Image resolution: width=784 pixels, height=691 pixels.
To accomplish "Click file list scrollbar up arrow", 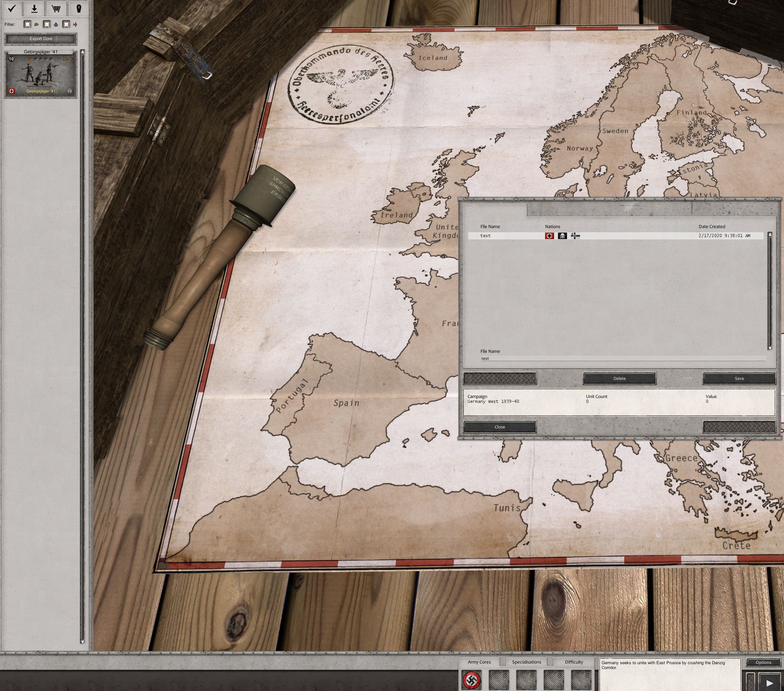I will (769, 235).
